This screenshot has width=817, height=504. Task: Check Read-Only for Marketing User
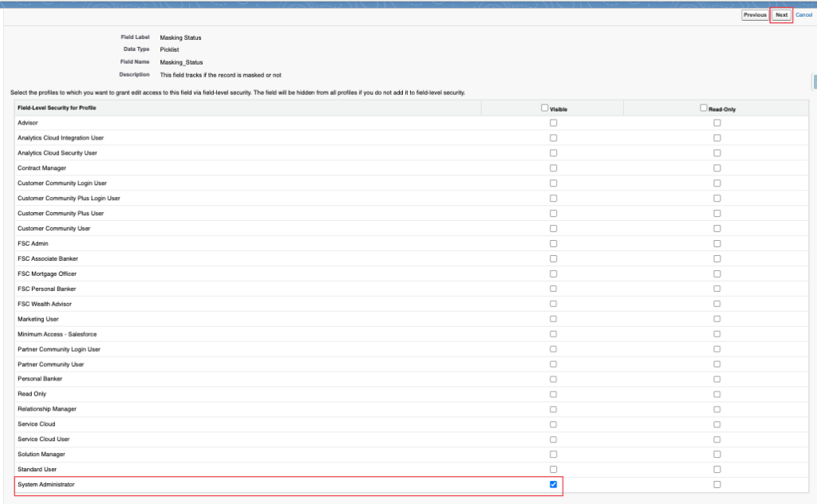[717, 319]
